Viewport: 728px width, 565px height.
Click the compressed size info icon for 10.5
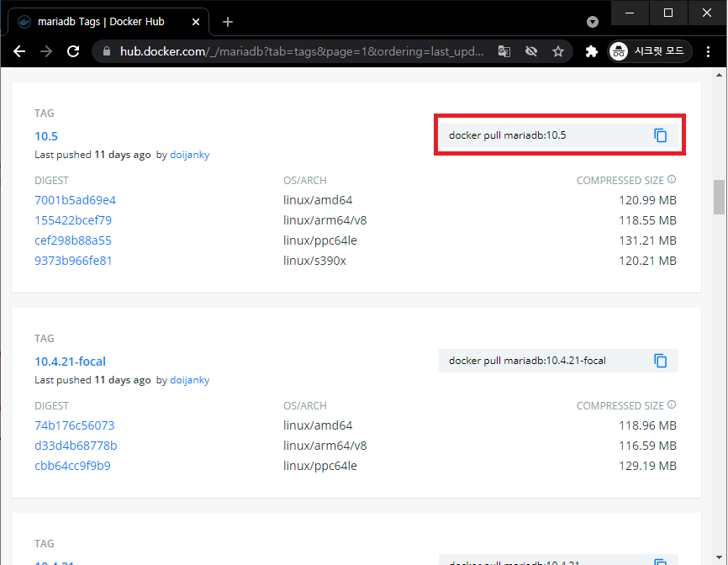672,179
